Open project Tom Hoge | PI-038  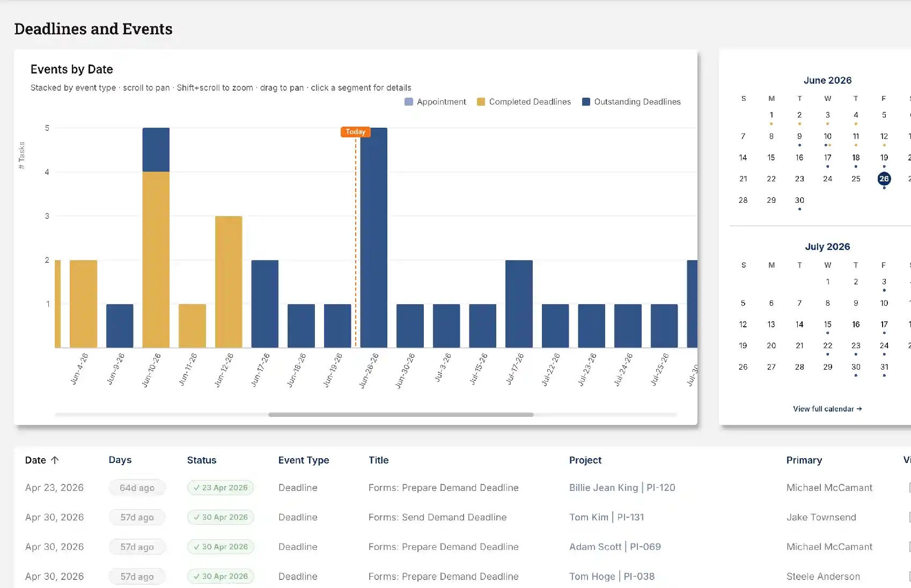point(612,576)
